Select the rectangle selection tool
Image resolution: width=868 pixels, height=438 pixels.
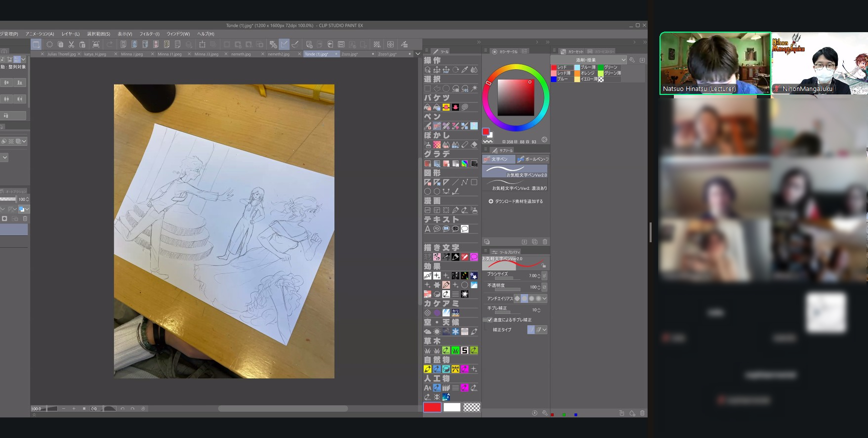tap(428, 89)
